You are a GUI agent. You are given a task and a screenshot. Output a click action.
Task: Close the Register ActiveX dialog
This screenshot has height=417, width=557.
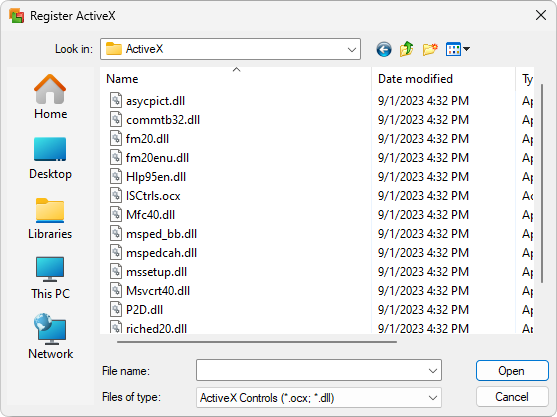click(541, 15)
